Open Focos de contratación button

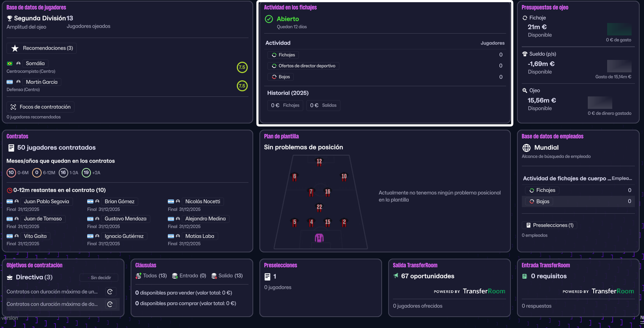pyautogui.click(x=41, y=107)
